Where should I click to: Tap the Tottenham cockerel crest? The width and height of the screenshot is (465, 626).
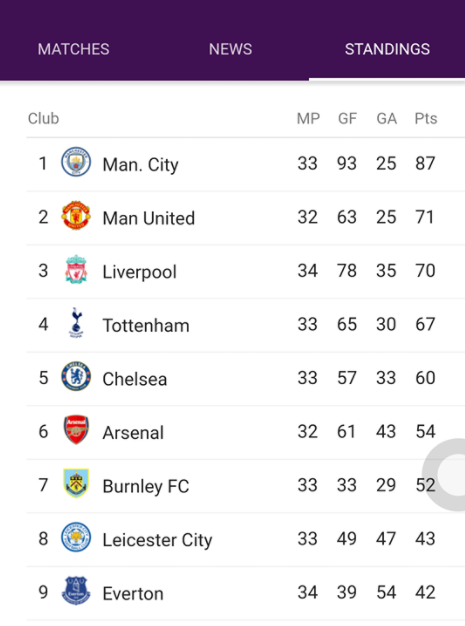[x=76, y=323]
